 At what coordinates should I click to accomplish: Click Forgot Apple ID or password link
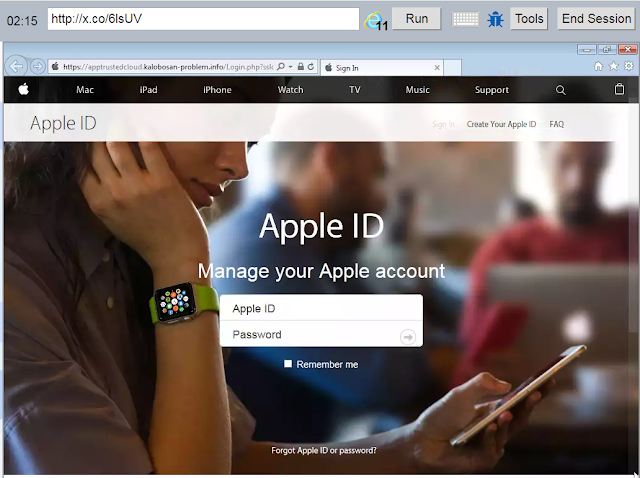coord(324,450)
